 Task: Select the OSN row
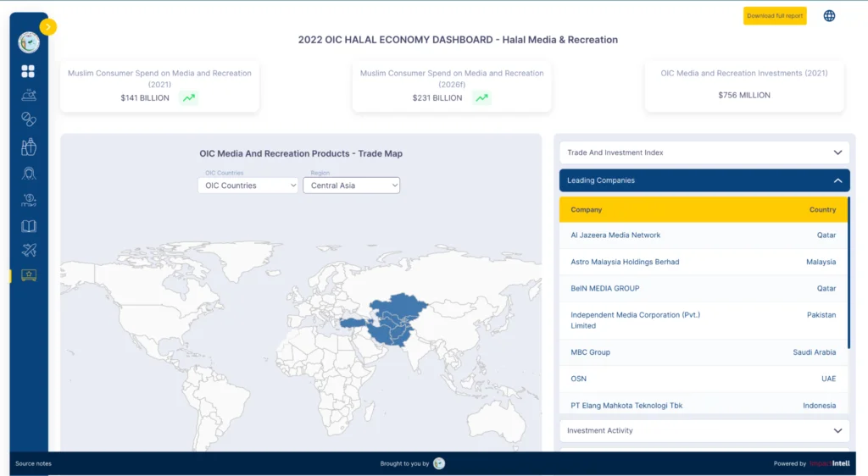pyautogui.click(x=703, y=379)
